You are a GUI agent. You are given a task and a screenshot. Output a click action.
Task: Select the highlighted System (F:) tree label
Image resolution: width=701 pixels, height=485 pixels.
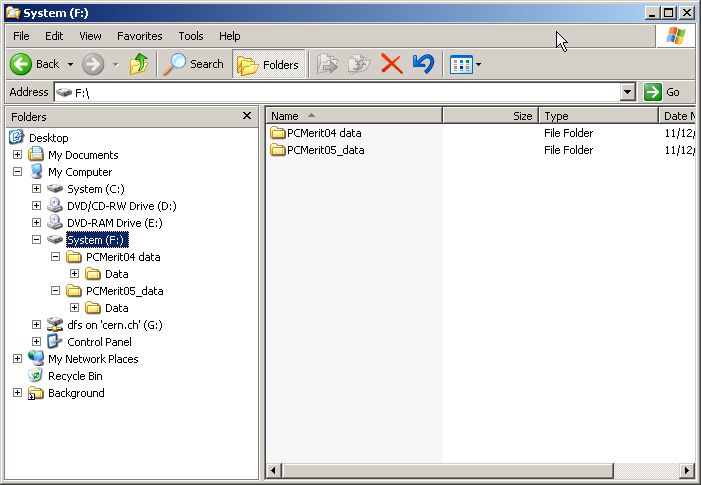pos(97,240)
